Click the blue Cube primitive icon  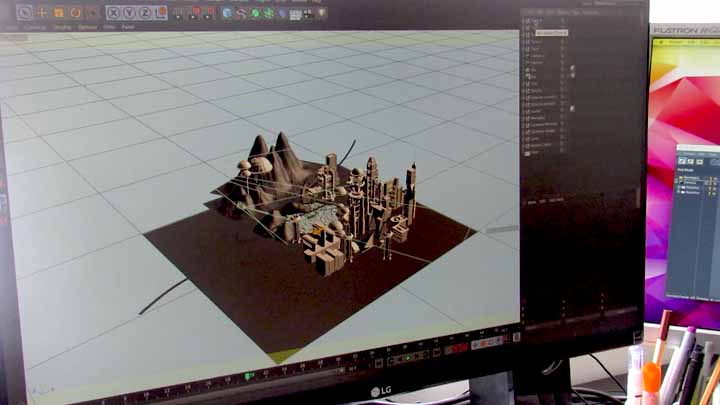point(227,13)
